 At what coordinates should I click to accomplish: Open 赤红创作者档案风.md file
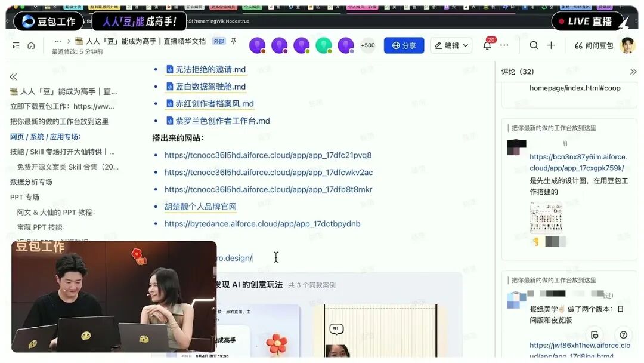210,104
